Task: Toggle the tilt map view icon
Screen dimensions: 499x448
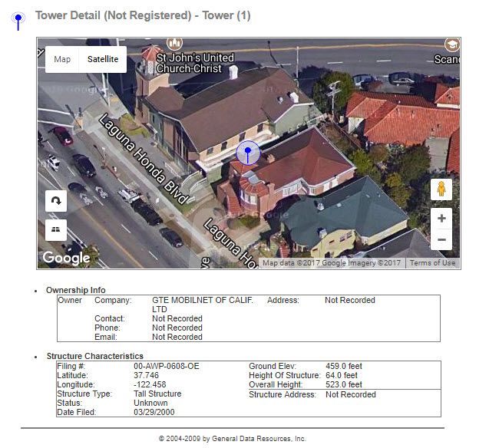Action: (x=56, y=229)
